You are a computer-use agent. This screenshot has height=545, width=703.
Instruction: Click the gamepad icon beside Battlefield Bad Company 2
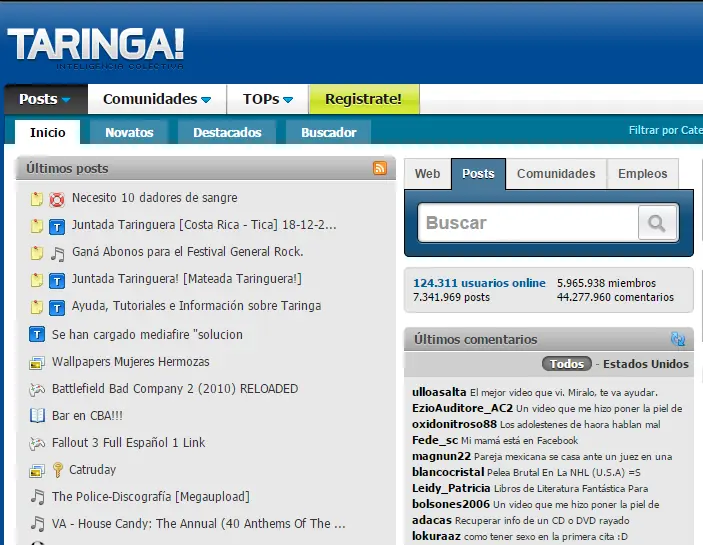(x=37, y=389)
